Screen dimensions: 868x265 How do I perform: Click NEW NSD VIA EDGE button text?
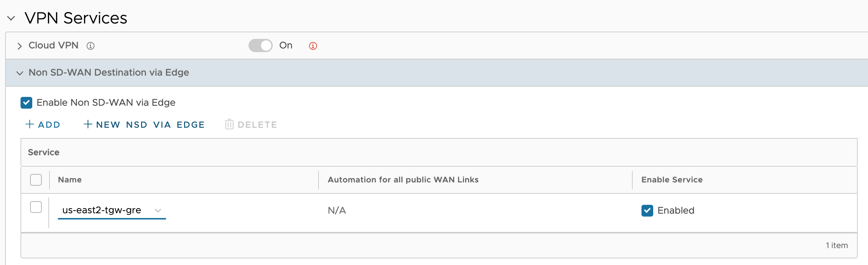click(150, 125)
